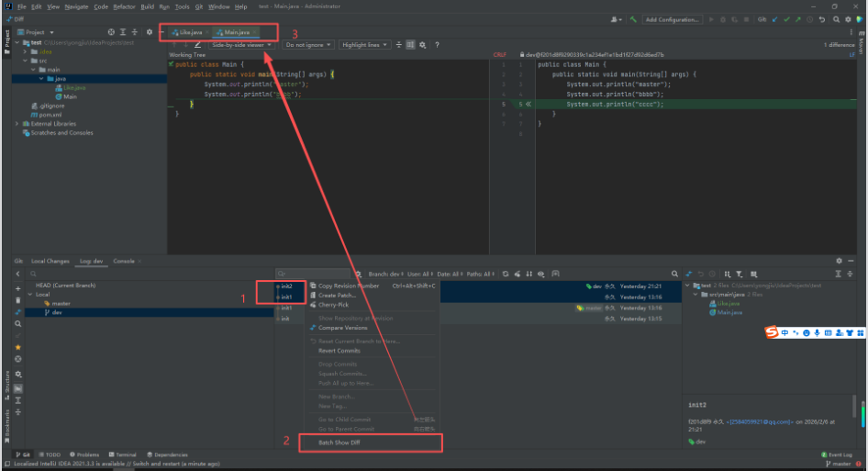Click the favorite star icon in Git panel
The width and height of the screenshot is (868, 471).
click(17, 347)
